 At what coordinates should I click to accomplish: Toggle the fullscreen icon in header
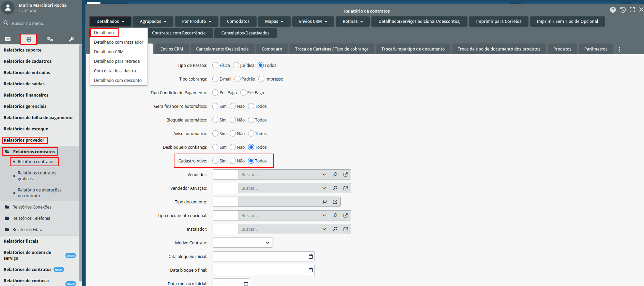coord(632,10)
